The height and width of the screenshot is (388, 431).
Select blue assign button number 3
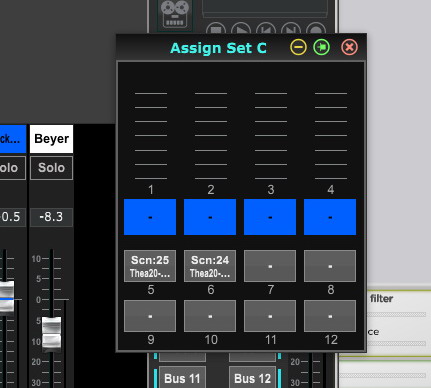point(270,217)
